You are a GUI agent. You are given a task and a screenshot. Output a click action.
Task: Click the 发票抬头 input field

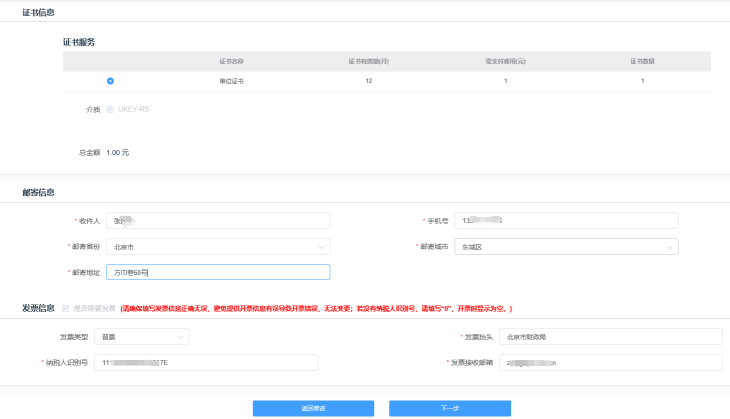(x=610, y=337)
